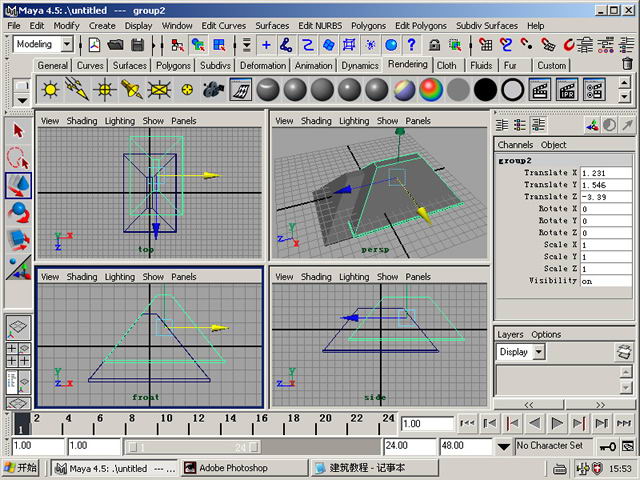Select the four view layout icon
This screenshot has height=480, width=640.
pos(18,355)
